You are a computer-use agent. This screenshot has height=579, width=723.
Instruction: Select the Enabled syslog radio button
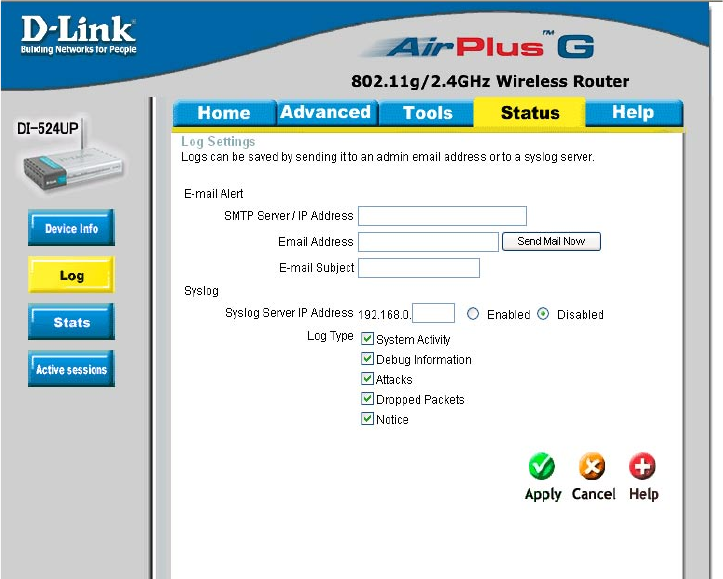[x=473, y=314]
